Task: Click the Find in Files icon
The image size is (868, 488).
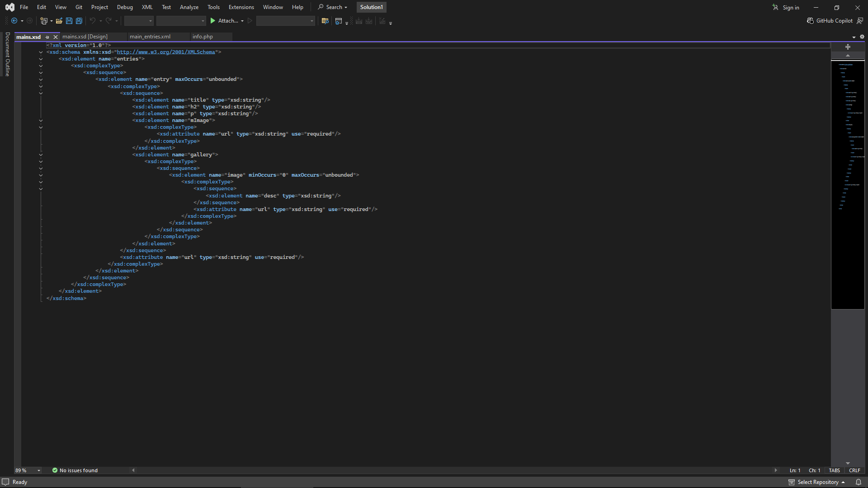Action: tap(325, 21)
